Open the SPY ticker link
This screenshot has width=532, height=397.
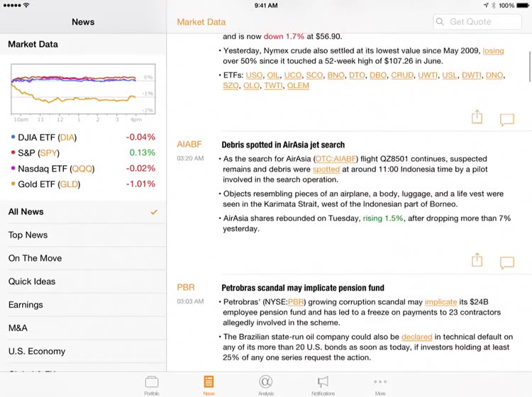pos(48,153)
